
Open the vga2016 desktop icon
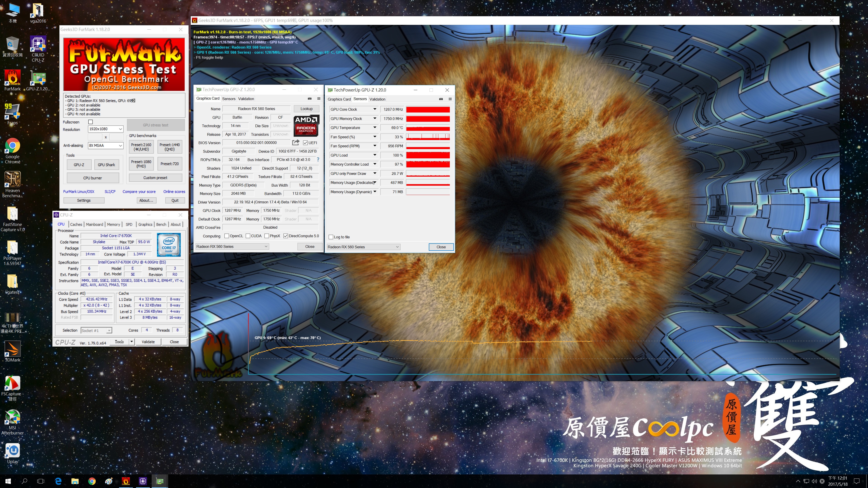[38, 13]
